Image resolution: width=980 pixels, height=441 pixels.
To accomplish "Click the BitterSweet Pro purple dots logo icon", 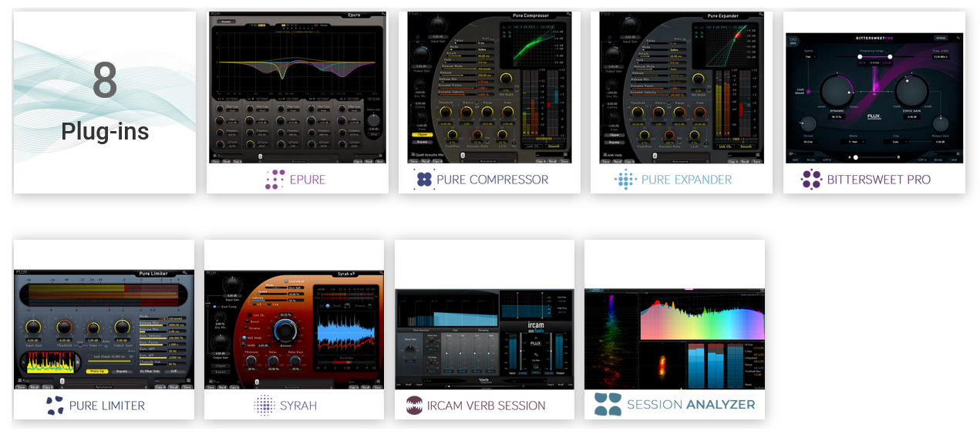I will coord(811,180).
